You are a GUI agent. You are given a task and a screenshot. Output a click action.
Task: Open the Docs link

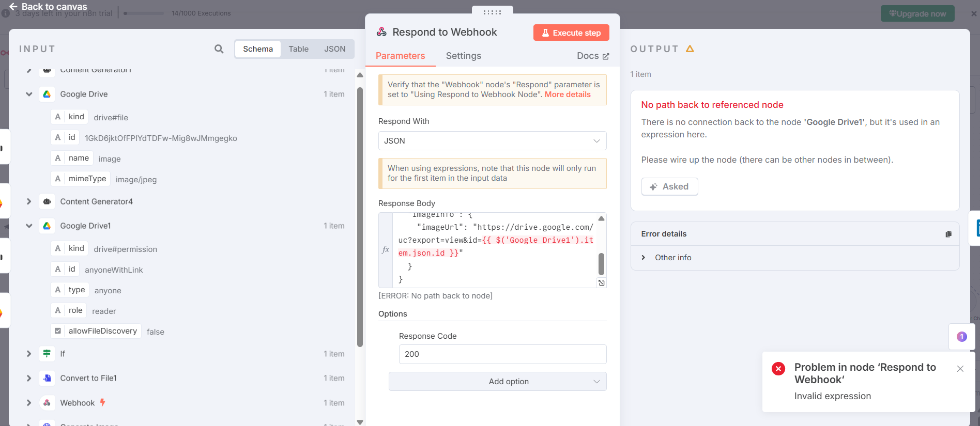tap(593, 56)
